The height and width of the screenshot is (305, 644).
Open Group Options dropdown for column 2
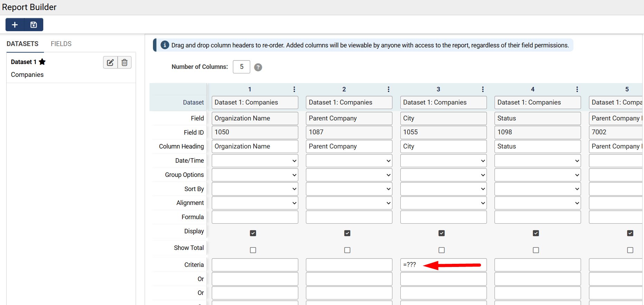(349, 175)
